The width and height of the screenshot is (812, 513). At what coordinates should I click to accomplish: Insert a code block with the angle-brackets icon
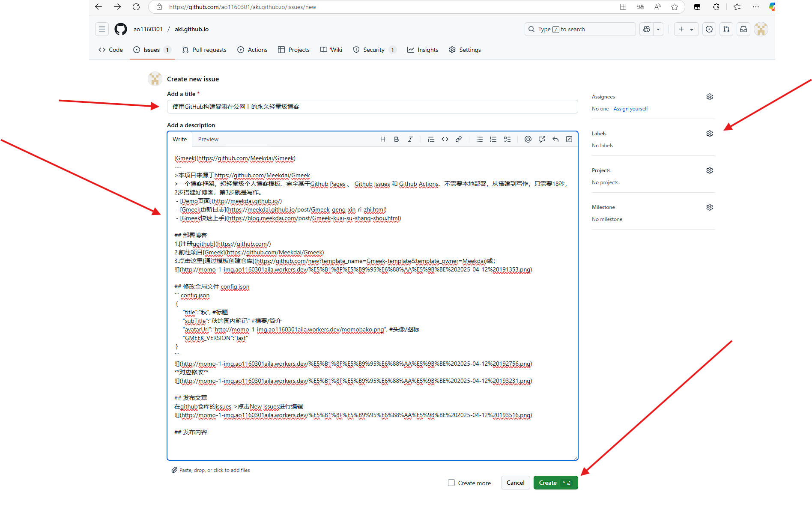445,139
